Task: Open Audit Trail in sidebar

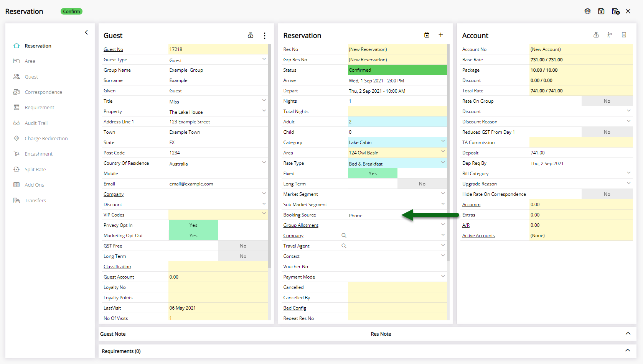Action: tap(36, 123)
